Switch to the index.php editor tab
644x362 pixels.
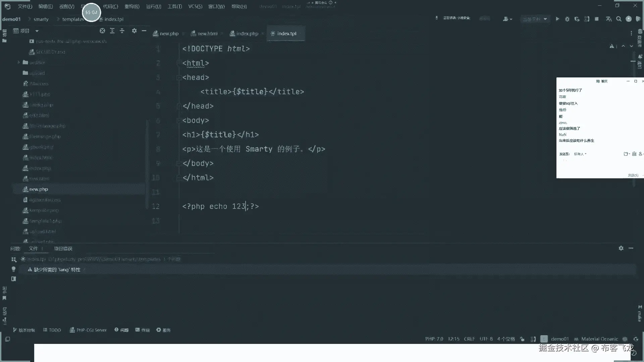coord(247,34)
